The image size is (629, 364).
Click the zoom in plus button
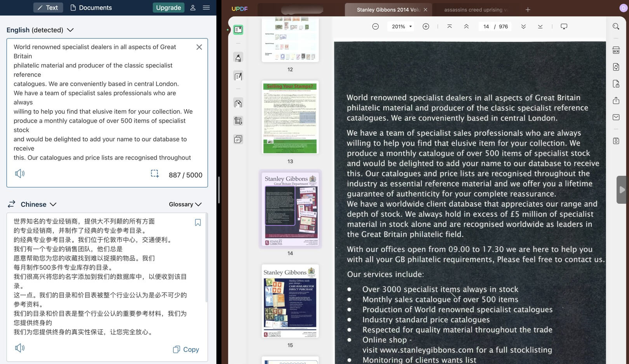point(426,26)
